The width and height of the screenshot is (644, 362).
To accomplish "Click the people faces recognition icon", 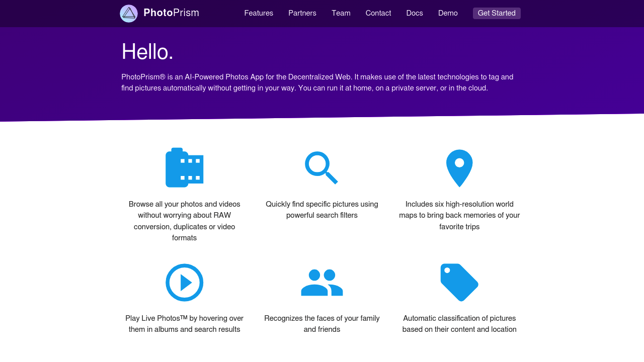I will pos(322,283).
